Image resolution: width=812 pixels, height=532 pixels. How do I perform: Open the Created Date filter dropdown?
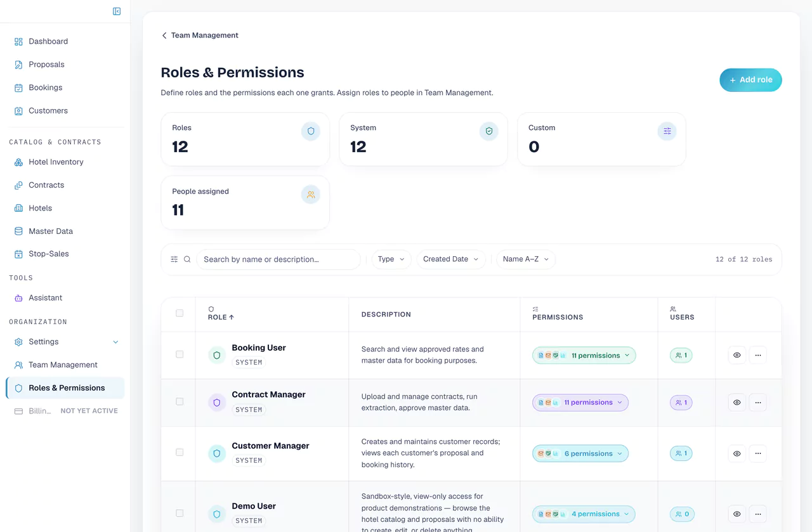451,259
